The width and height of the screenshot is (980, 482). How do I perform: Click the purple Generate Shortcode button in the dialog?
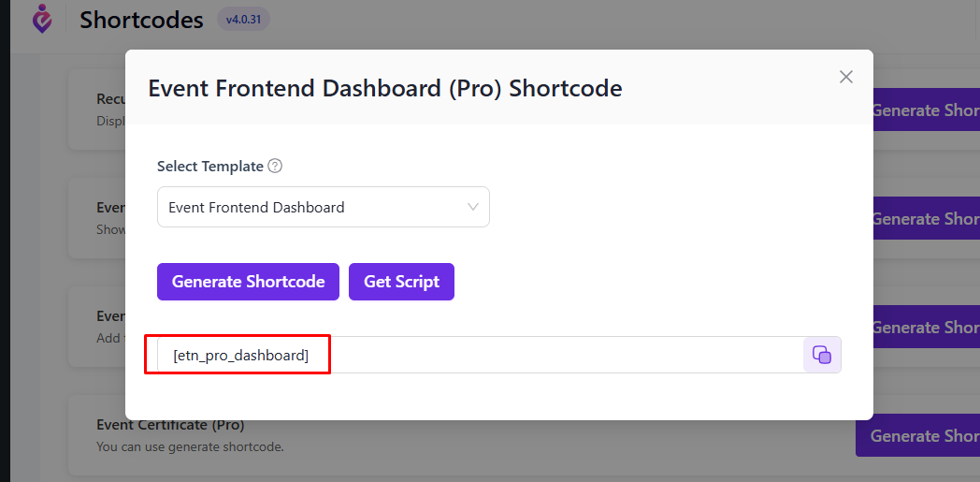[x=248, y=282]
